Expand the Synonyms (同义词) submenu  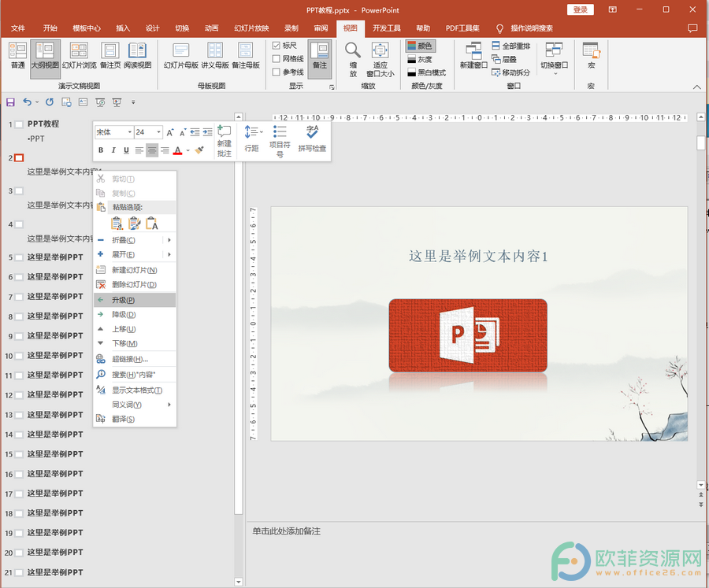tap(169, 405)
